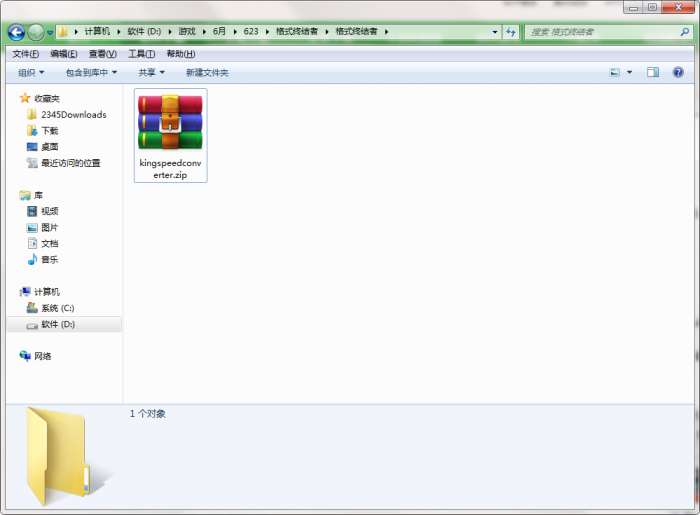This screenshot has width=700, height=515.
Task: Click the star icon beside 收藏夹
Action: (25, 98)
